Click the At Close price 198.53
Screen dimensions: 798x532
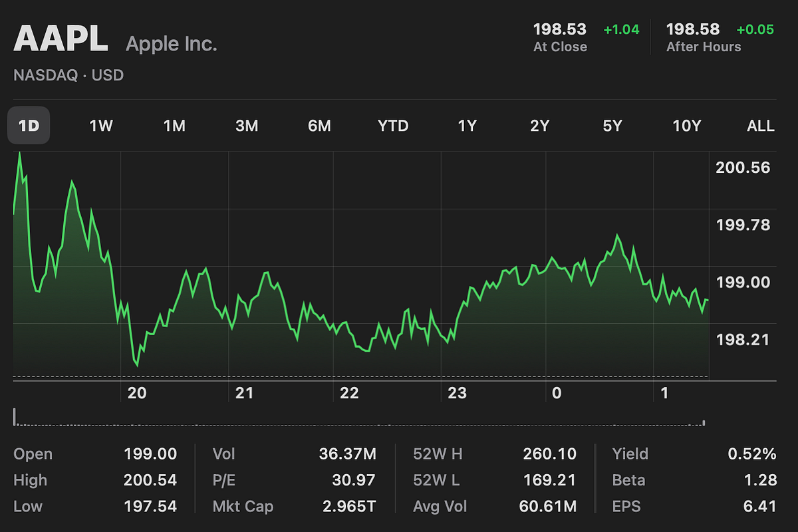coord(561,29)
